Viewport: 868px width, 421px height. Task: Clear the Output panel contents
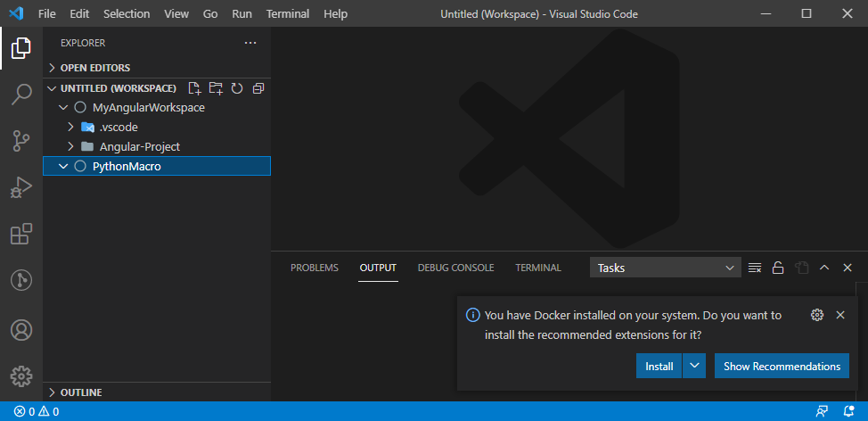[x=755, y=268]
